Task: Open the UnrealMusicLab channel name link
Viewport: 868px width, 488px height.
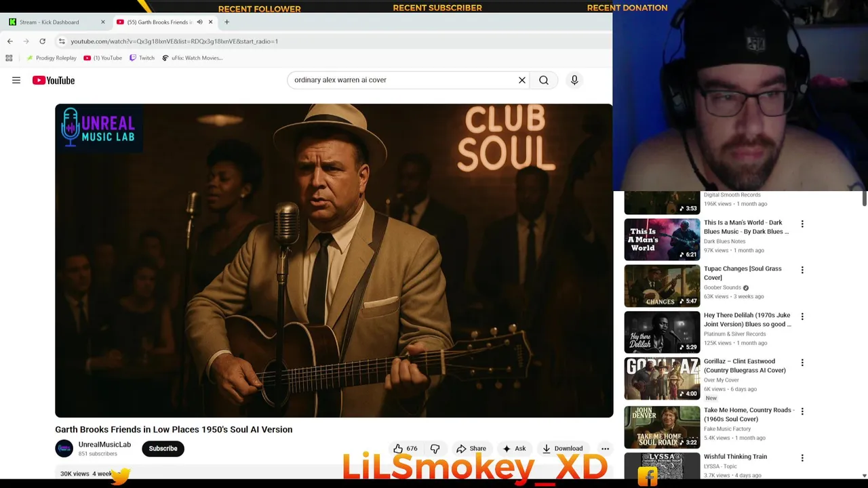Action: coord(104,445)
